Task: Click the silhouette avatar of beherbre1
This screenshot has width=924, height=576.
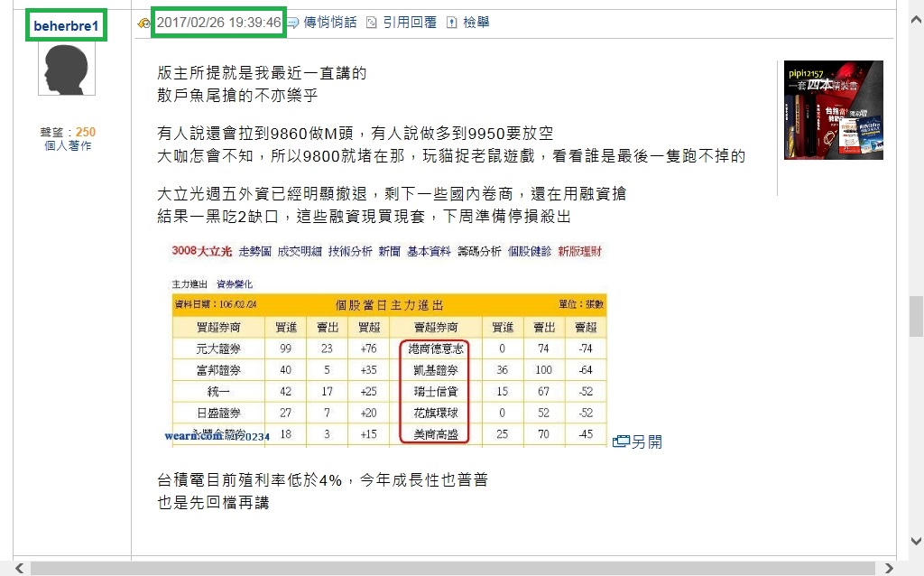Action: click(67, 69)
